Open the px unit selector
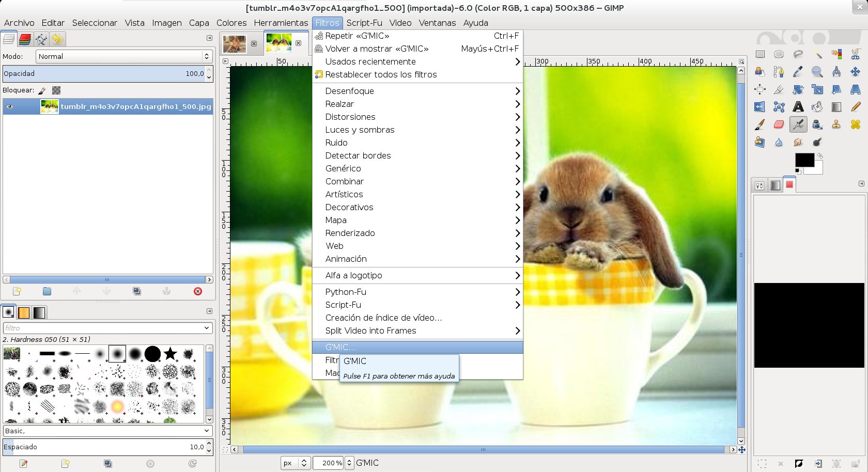 click(295, 463)
